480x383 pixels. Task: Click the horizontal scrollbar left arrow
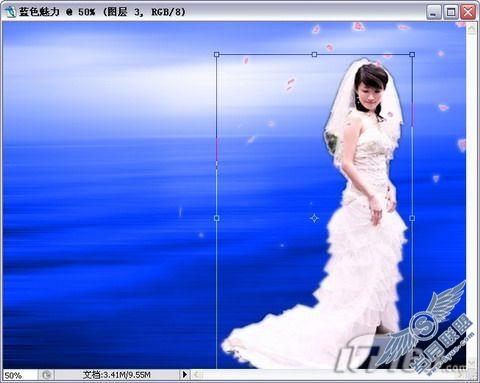coord(197,375)
